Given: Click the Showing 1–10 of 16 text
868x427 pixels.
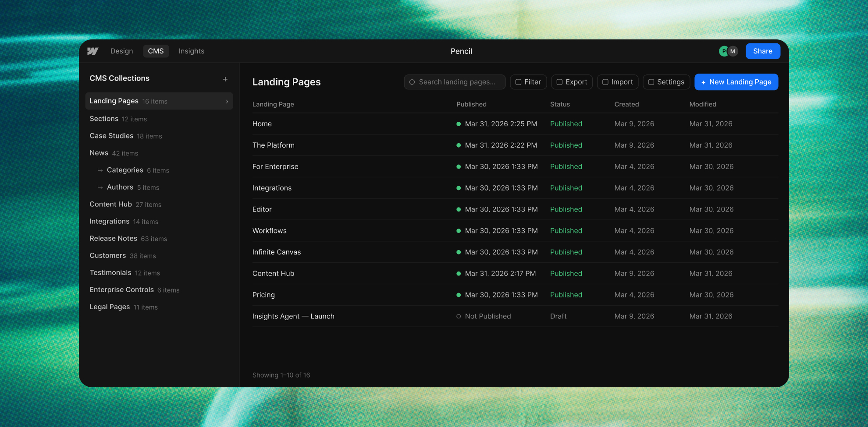Looking at the screenshot, I should 281,375.
